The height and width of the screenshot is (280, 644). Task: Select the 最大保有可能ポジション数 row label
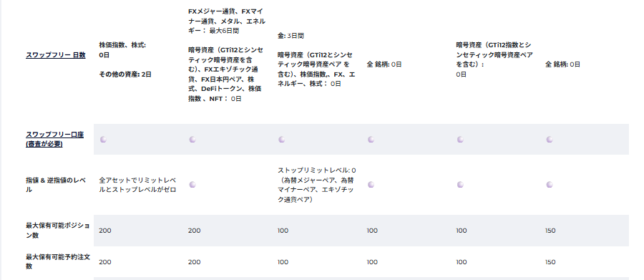(x=57, y=231)
